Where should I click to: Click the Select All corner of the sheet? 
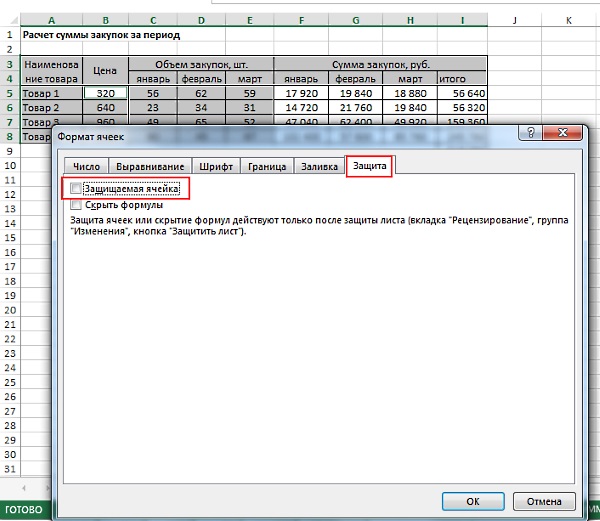(x=9, y=19)
